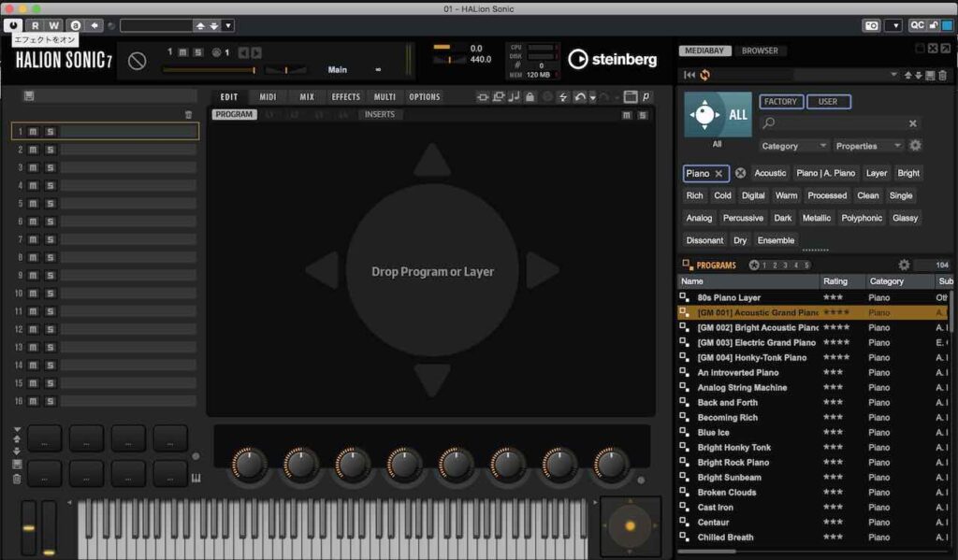Click the trash icon above the slot rack
This screenshot has height=560, width=958.
click(188, 115)
